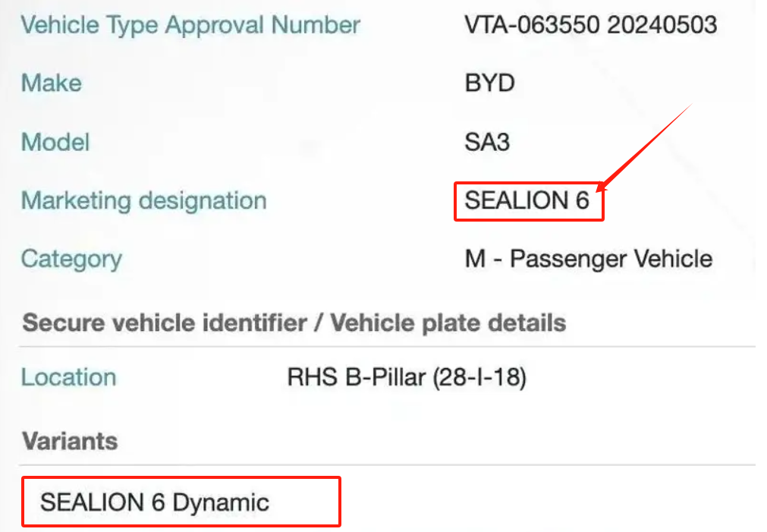Click the "Location" field label
The width and height of the screenshot is (767, 532).
click(68, 377)
